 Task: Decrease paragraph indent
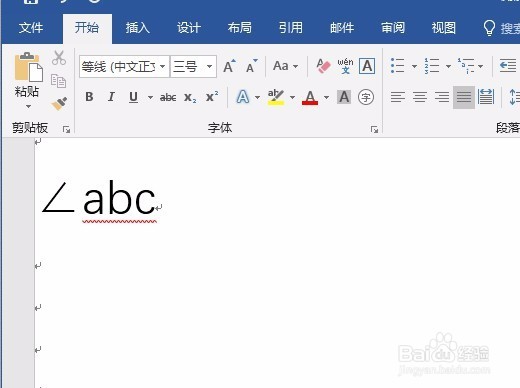click(x=508, y=66)
